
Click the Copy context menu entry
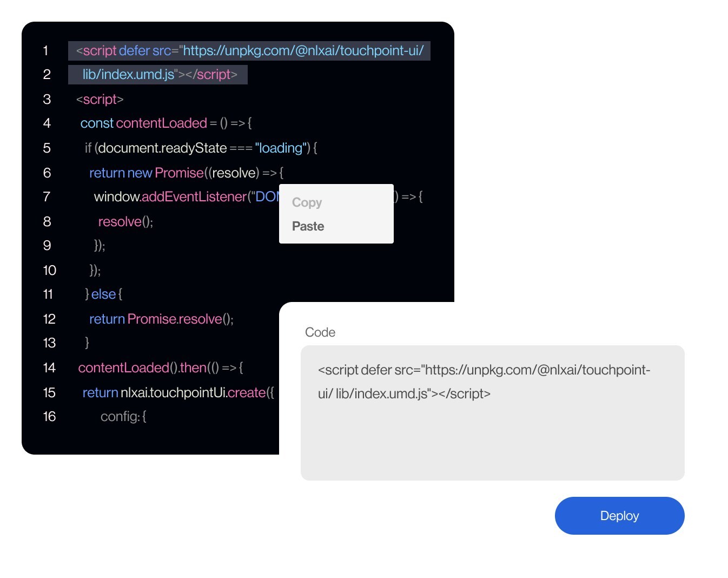(307, 202)
